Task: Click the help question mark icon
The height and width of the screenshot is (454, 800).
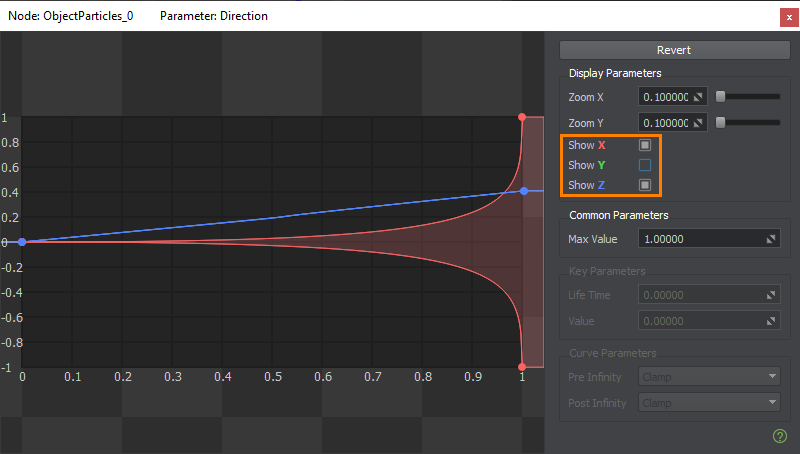Action: click(780, 435)
